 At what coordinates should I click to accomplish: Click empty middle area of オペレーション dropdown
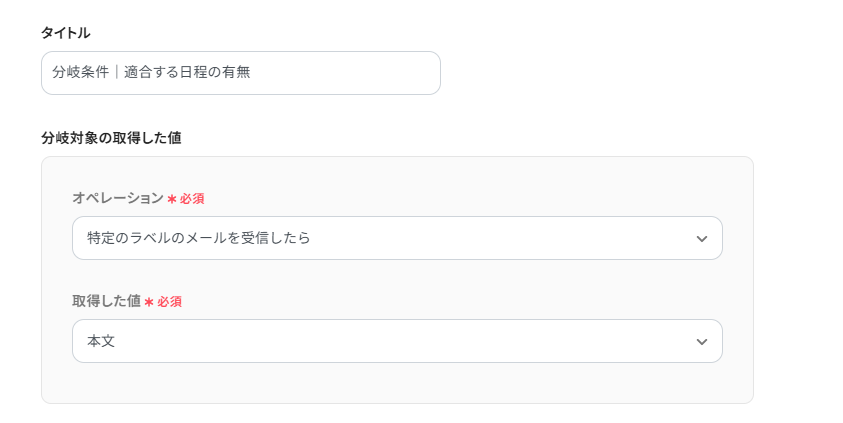pos(500,238)
